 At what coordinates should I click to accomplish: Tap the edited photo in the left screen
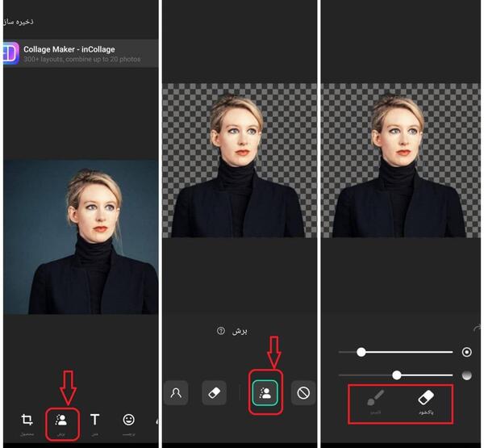81,237
